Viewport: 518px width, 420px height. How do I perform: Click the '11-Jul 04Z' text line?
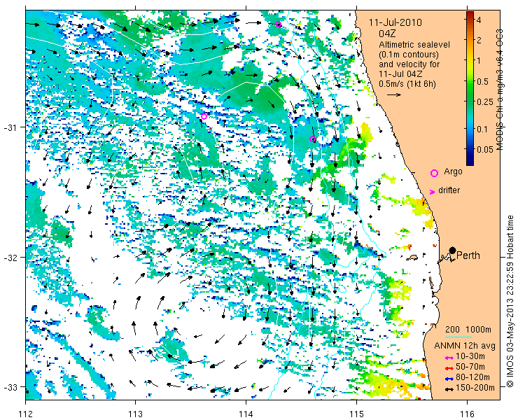click(x=400, y=73)
